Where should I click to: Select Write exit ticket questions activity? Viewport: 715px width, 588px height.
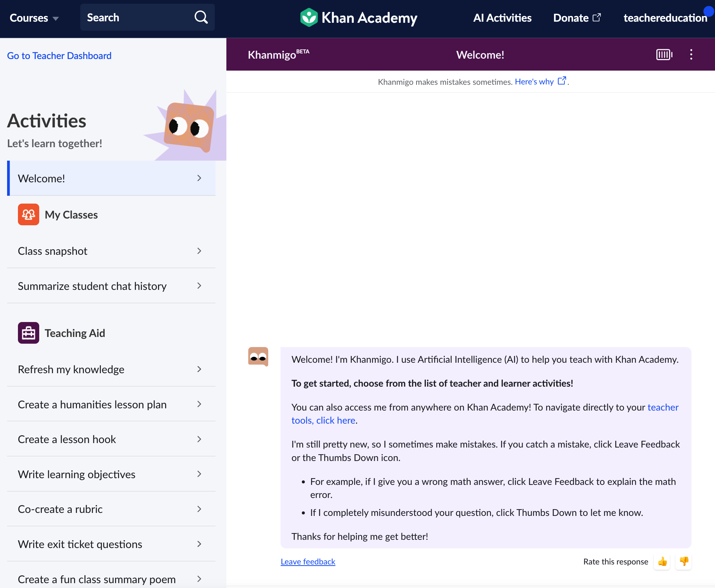(111, 544)
